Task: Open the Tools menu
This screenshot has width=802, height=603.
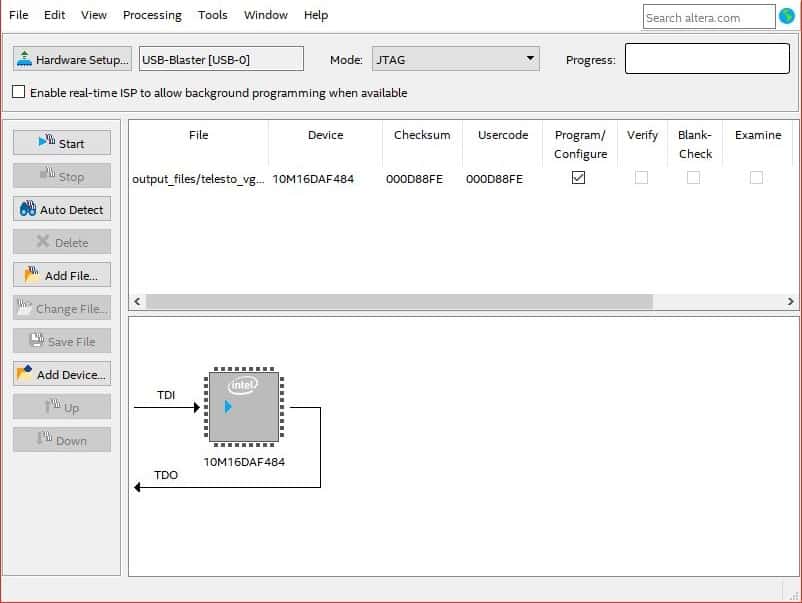Action: pyautogui.click(x=212, y=15)
